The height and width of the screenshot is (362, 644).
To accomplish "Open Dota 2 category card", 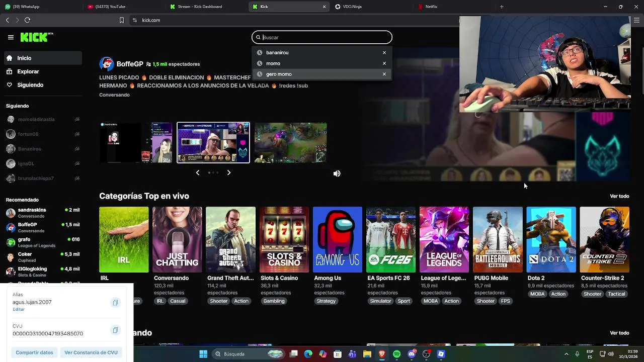I will tap(551, 239).
